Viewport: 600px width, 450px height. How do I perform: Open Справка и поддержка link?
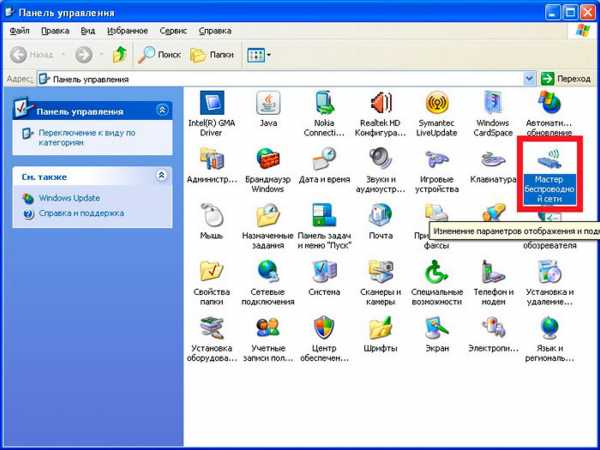[82, 213]
